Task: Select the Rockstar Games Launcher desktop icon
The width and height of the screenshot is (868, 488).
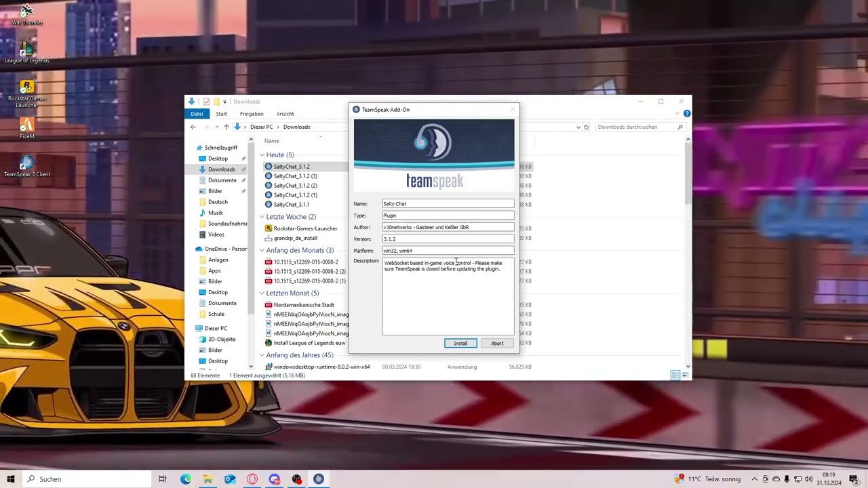Action: (x=26, y=94)
